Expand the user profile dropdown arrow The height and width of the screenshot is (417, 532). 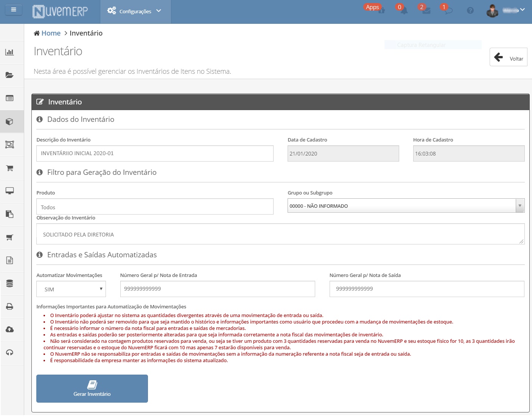(523, 10)
